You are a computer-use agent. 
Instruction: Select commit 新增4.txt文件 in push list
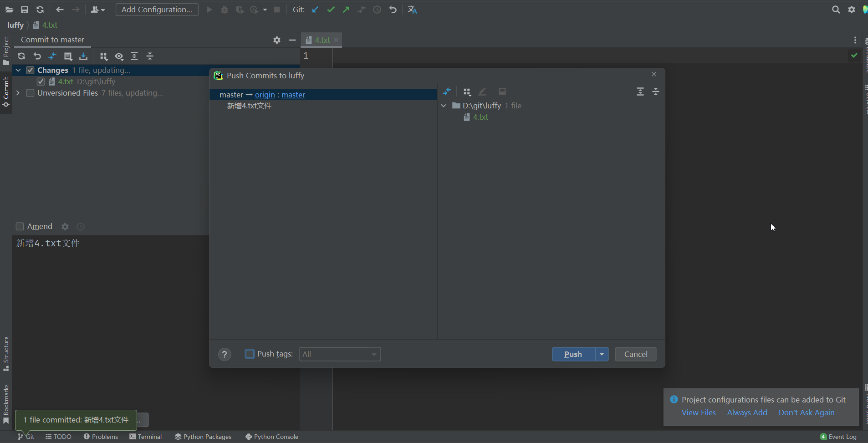pos(249,106)
